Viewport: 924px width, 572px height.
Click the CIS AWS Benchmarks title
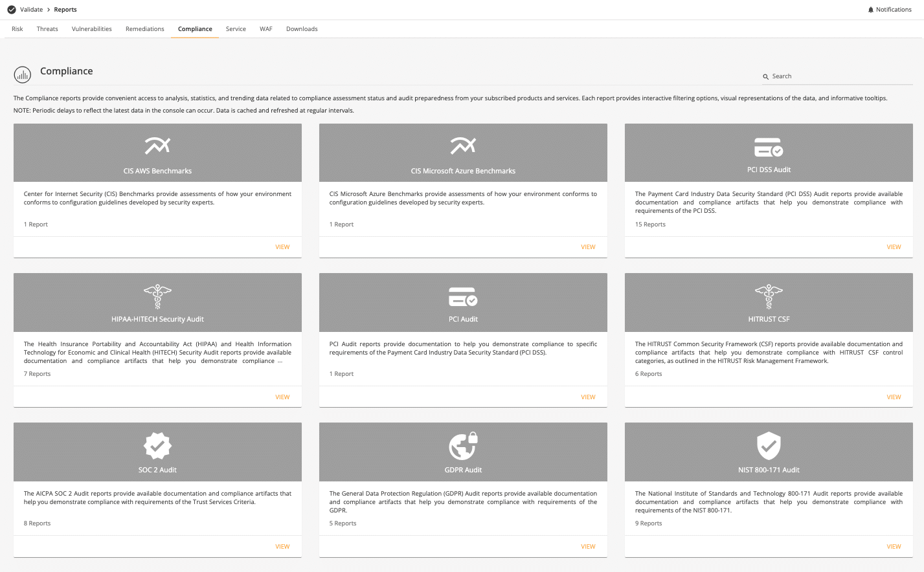[x=157, y=171]
